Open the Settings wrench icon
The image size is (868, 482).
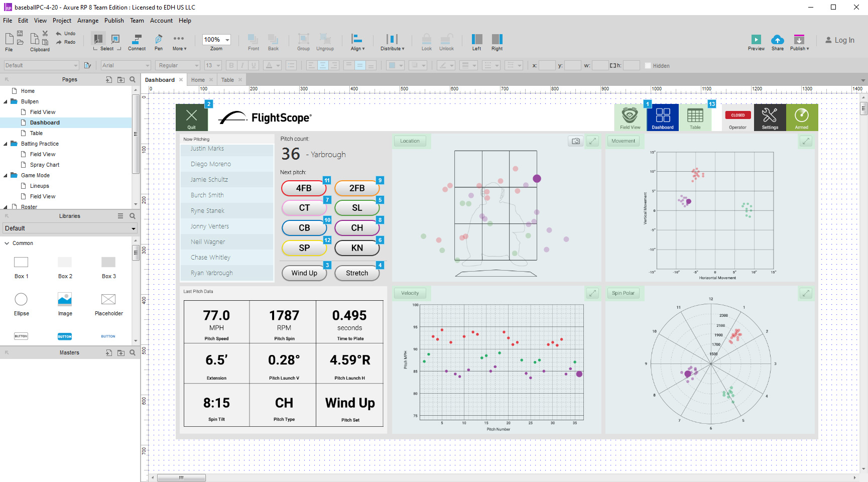tap(770, 116)
